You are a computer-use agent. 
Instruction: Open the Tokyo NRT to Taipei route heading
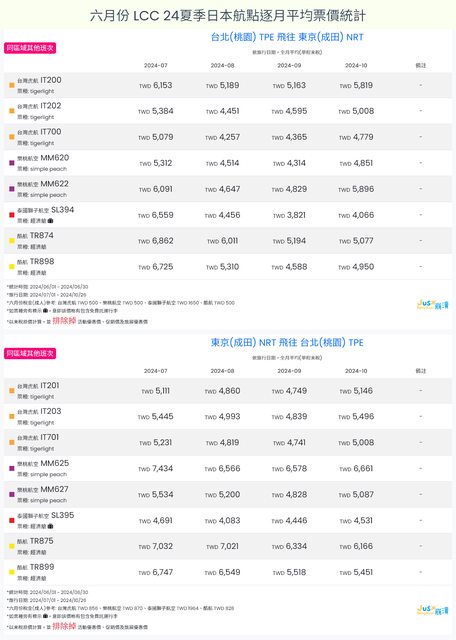287,342
